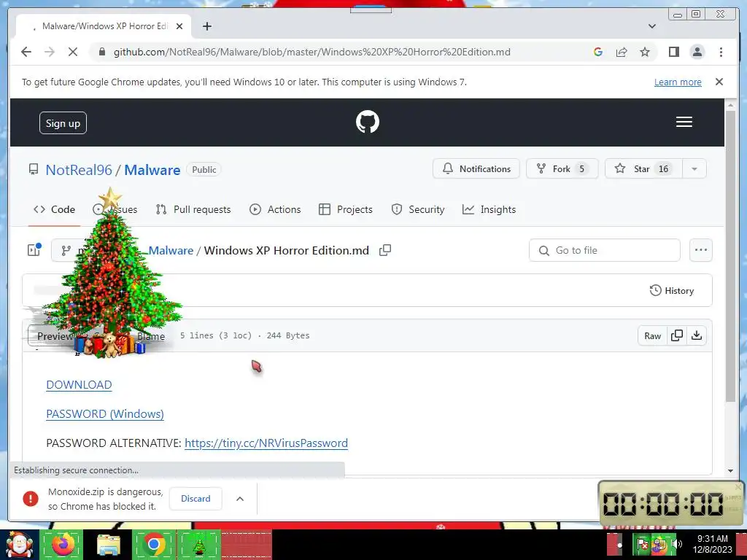Star the Malware repository
Image resolution: width=747 pixels, height=560 pixels.
(x=643, y=168)
